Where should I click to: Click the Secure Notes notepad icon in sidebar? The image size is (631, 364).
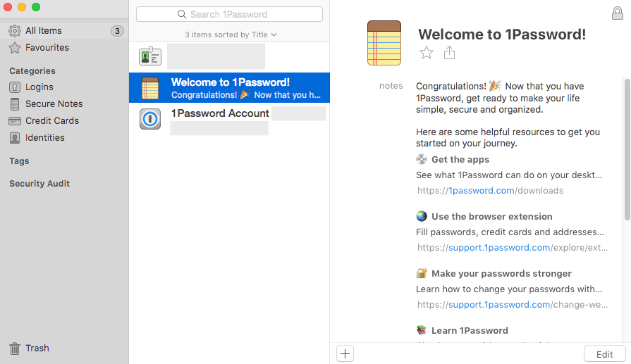pyautogui.click(x=15, y=104)
